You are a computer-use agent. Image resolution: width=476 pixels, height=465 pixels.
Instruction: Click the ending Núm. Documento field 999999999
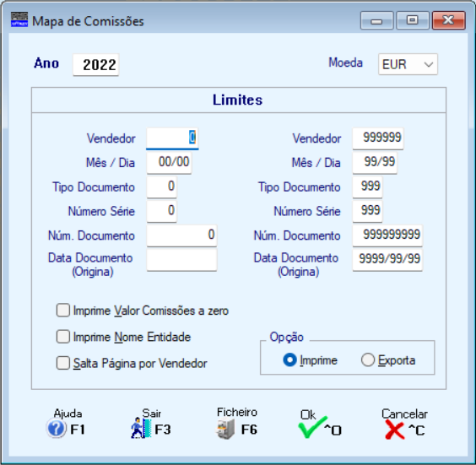(x=387, y=235)
